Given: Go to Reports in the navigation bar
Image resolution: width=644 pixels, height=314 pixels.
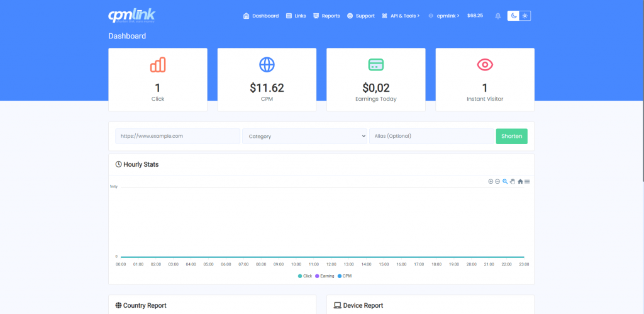Looking at the screenshot, I should click(x=326, y=16).
